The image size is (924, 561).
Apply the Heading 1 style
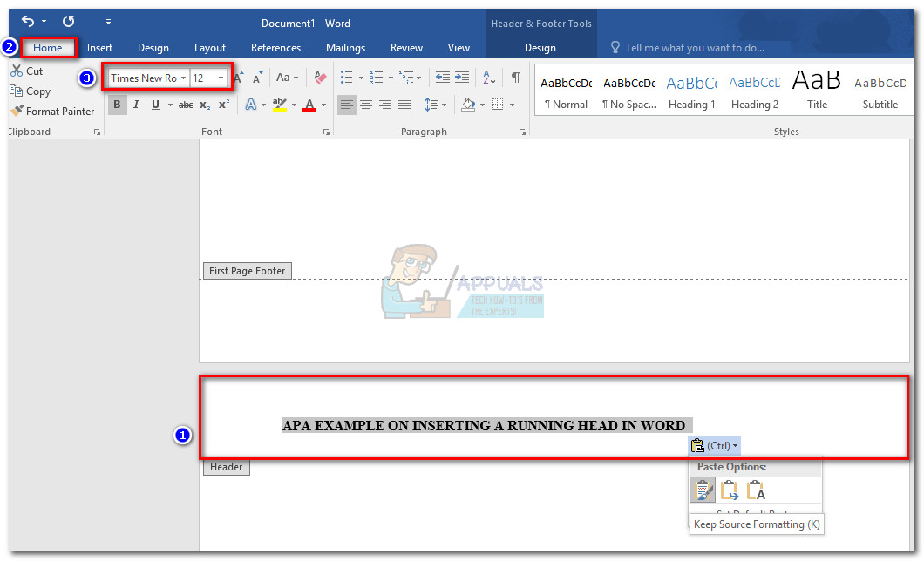click(691, 91)
